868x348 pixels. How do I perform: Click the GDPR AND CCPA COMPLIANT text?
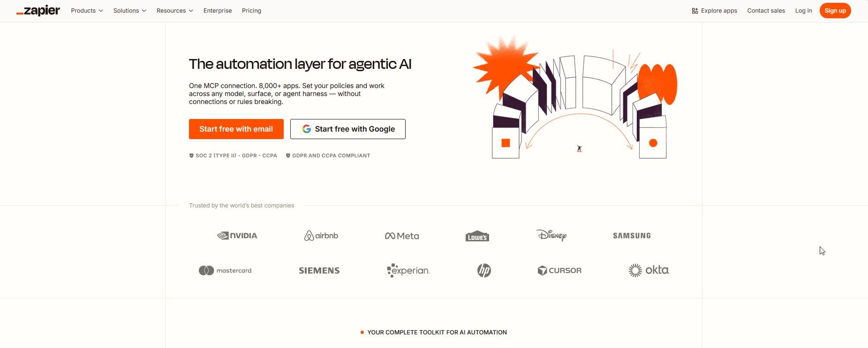pyautogui.click(x=331, y=155)
